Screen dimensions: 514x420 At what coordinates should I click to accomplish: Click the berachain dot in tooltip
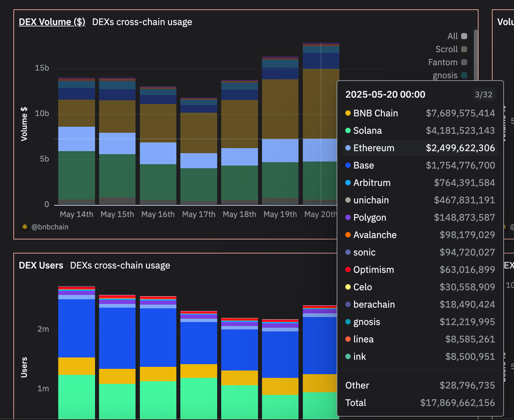pos(348,304)
